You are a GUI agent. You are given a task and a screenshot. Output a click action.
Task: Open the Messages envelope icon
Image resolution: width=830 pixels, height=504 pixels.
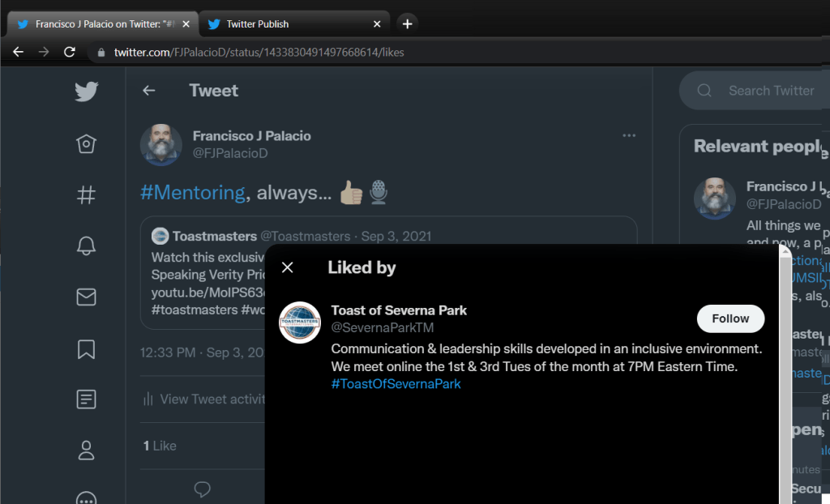pyautogui.click(x=86, y=297)
